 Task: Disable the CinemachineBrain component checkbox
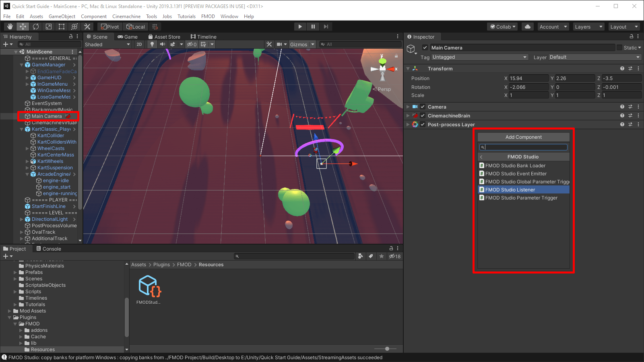coord(423,116)
